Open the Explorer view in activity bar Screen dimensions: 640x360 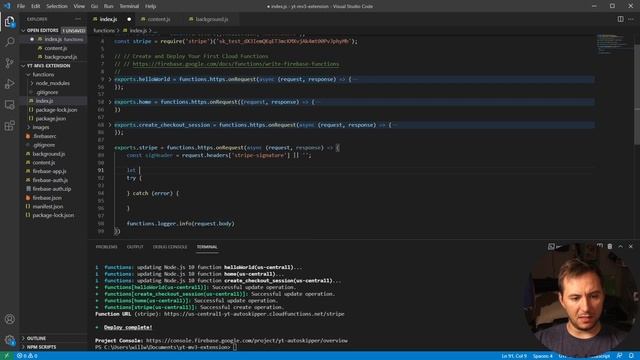click(9, 21)
